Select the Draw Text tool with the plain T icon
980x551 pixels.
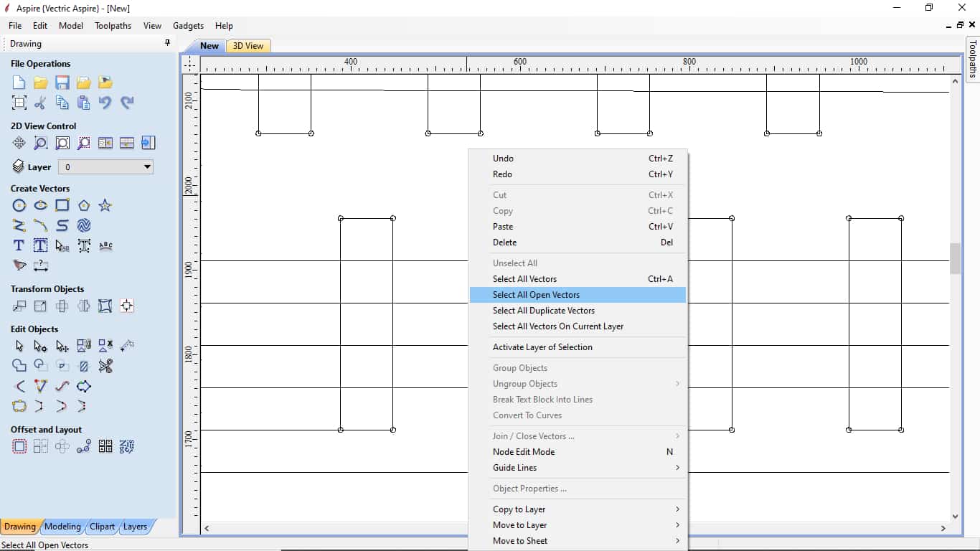coord(19,245)
